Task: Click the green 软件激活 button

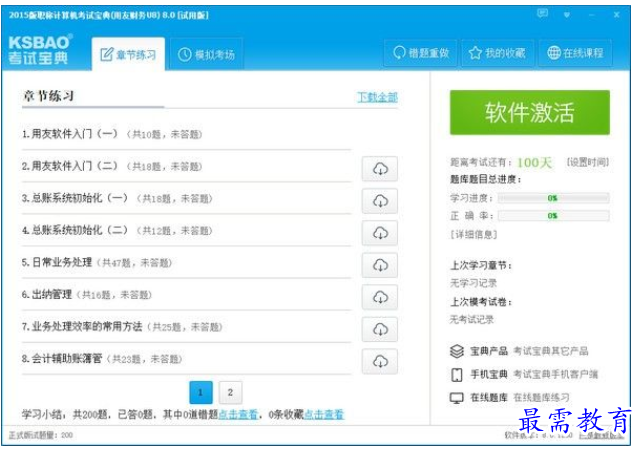Action: click(x=529, y=112)
